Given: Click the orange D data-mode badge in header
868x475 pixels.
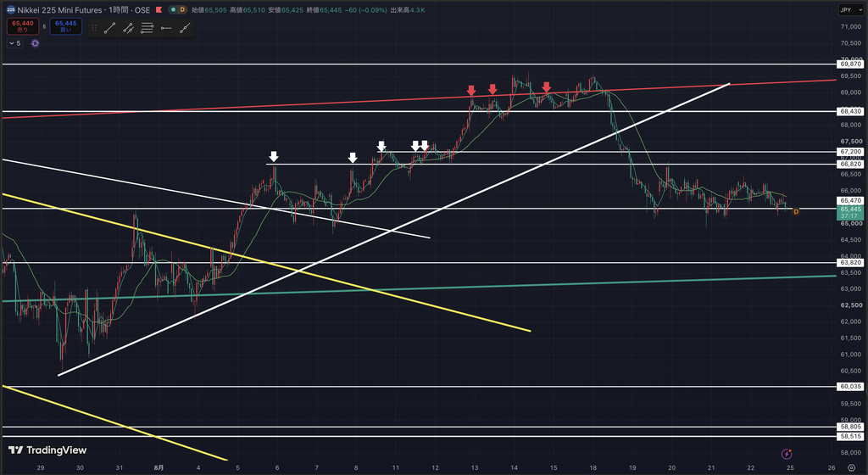Looking at the screenshot, I should pyautogui.click(x=182, y=10).
